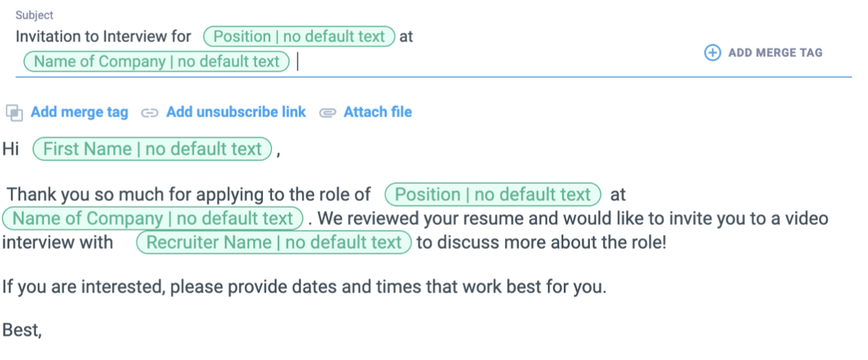Viewport: 868px width, 360px height.
Task: Click the 'Hi' greeting text in body
Action: pyautogui.click(x=10, y=149)
